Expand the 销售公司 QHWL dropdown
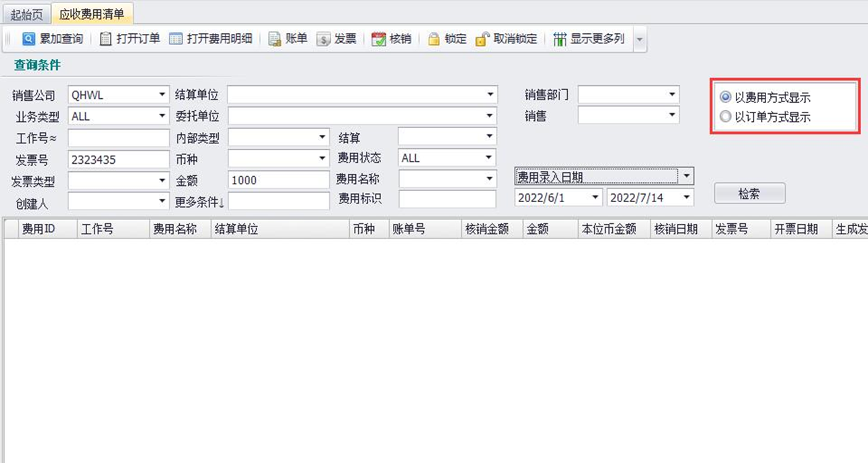Screen dimensions: 868x463 (x=162, y=95)
